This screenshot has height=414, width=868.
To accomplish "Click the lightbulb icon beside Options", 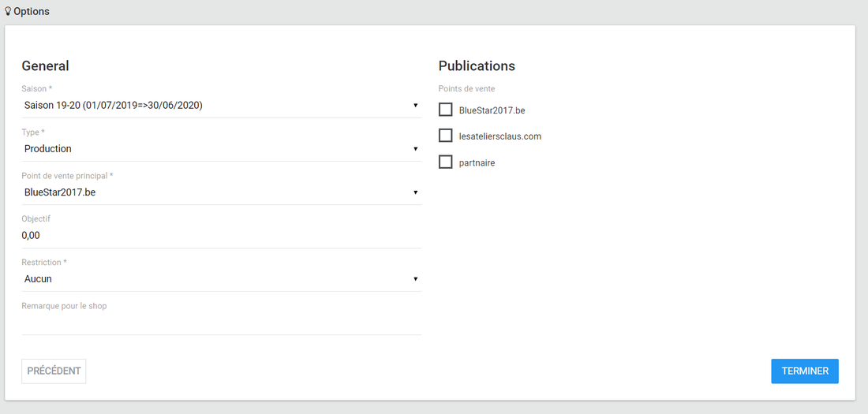I will pyautogui.click(x=8, y=12).
